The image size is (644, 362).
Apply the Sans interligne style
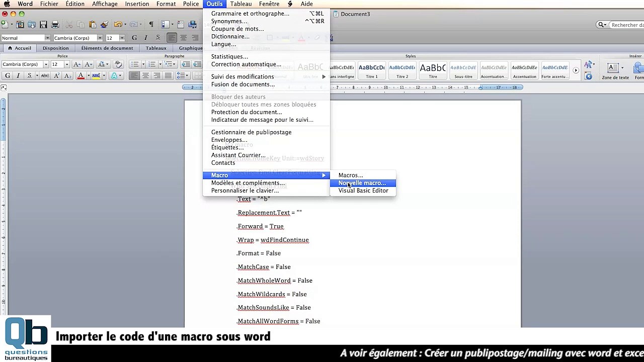[x=342, y=71]
